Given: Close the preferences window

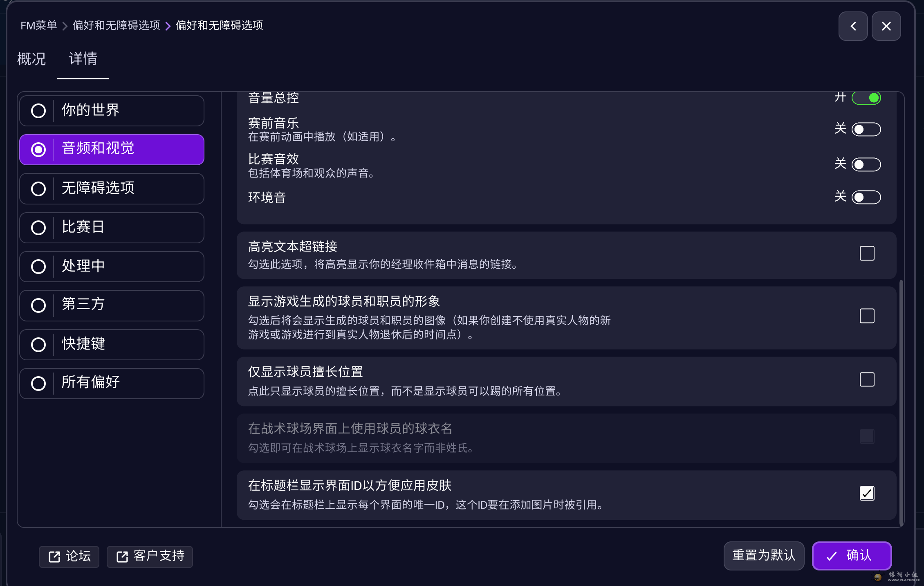Looking at the screenshot, I should (886, 26).
